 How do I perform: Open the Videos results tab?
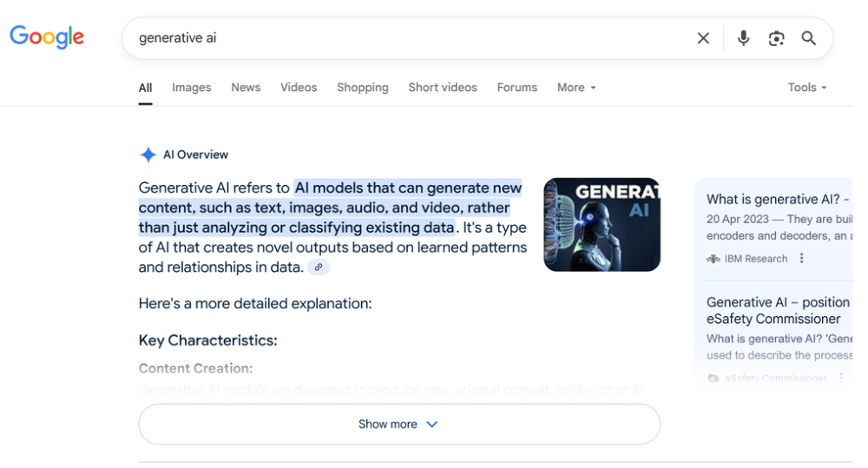point(299,88)
